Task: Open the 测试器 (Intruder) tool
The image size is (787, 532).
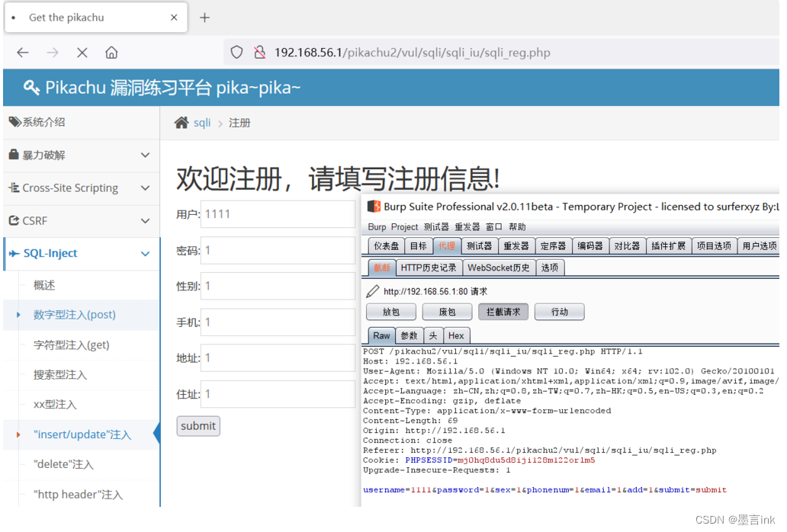Action: (480, 245)
